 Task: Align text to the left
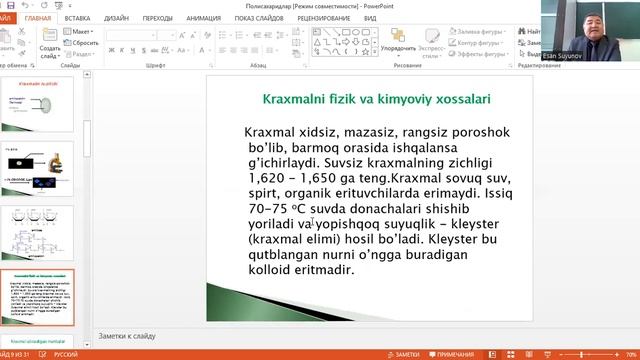[x=222, y=50]
